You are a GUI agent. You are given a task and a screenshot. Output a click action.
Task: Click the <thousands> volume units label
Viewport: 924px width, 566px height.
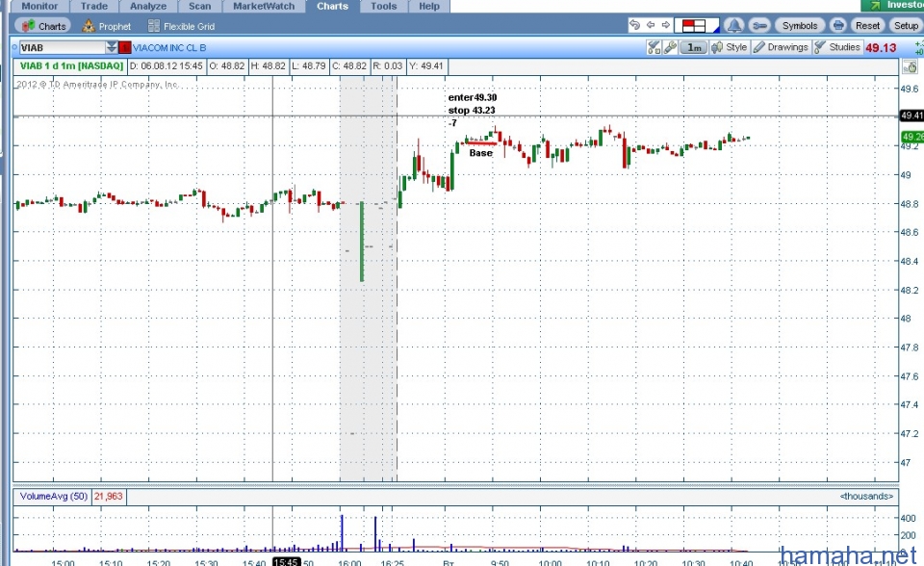pos(866,497)
